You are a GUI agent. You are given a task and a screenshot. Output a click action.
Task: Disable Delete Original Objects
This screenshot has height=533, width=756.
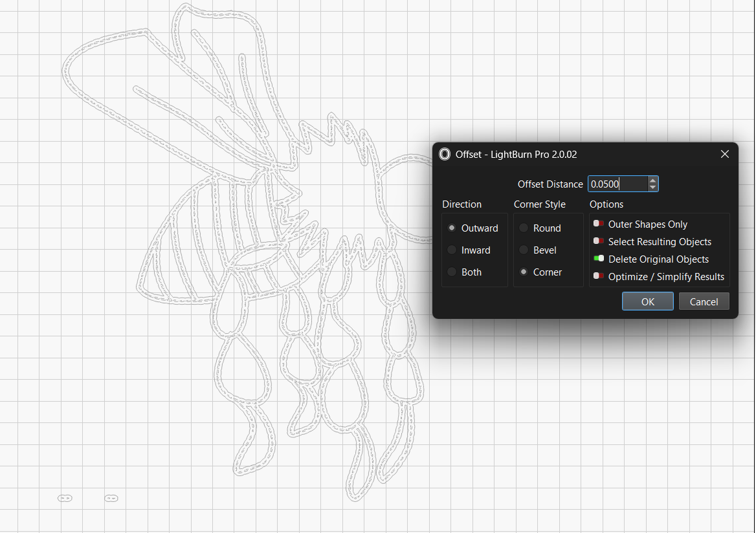[x=597, y=257]
